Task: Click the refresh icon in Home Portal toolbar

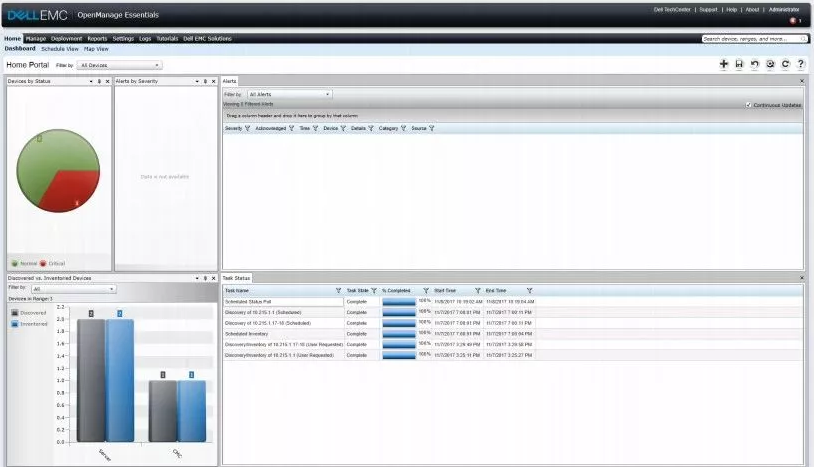Action: click(x=785, y=64)
